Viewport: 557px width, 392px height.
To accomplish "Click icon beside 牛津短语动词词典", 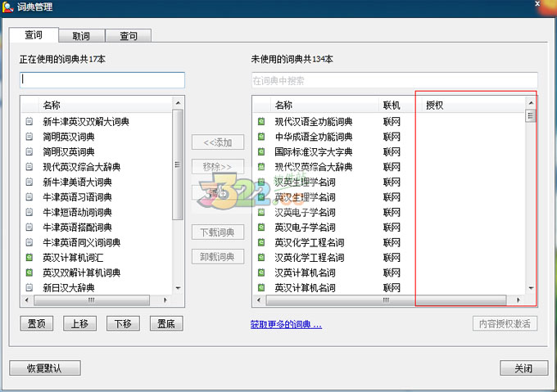I will 29,212.
